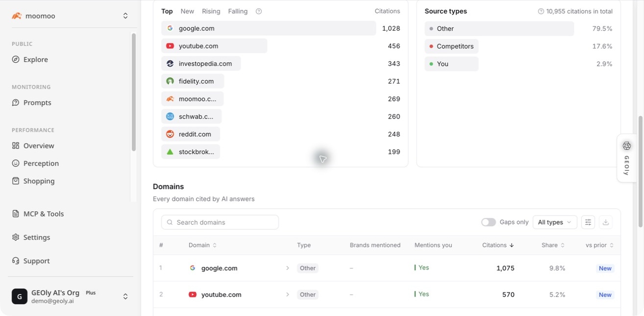Screen dimensions: 644x316
Task: Click the main page vertical scrollbar
Action: pyautogui.click(x=640, y=171)
